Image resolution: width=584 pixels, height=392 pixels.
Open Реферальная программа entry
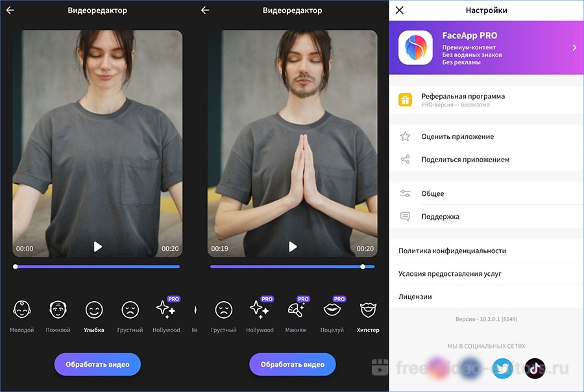(x=487, y=100)
